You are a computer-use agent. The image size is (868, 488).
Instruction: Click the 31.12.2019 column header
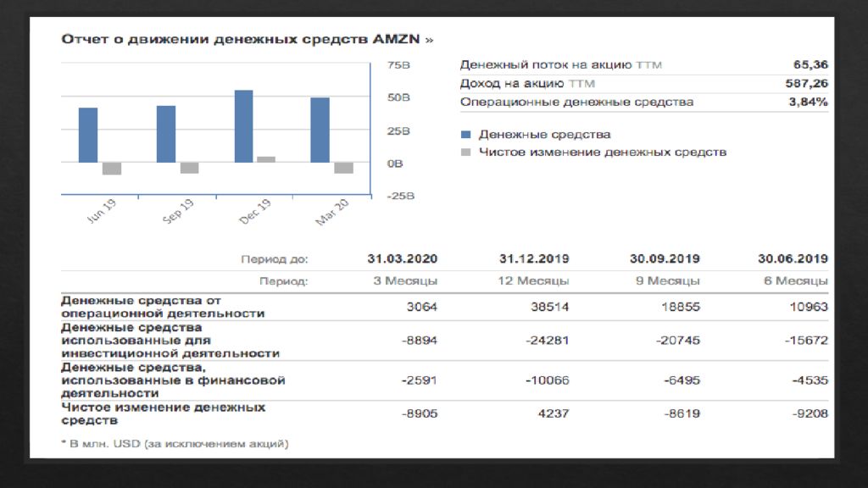[x=534, y=259]
